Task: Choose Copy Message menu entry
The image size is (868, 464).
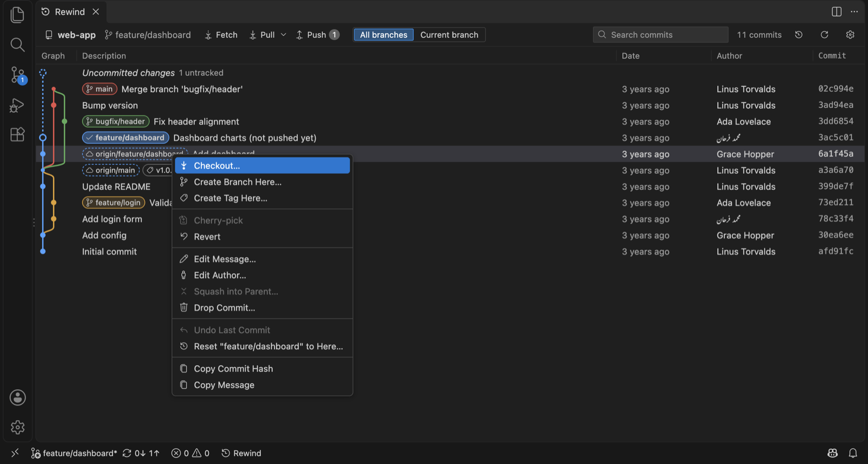Action: pos(262,384)
